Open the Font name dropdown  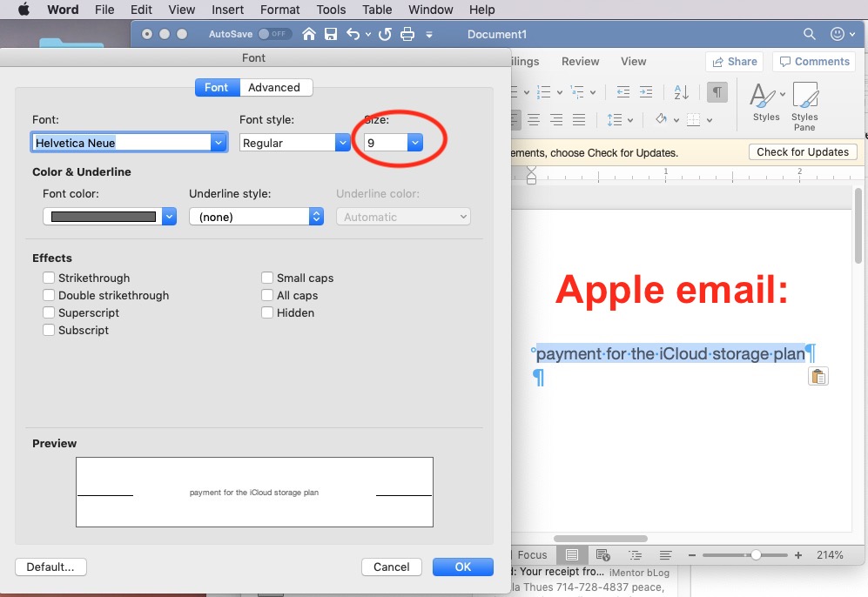pyautogui.click(x=219, y=143)
